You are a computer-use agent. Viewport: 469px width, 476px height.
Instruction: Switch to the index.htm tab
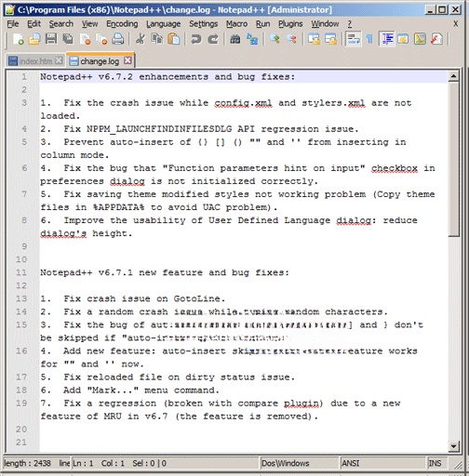pyautogui.click(x=35, y=61)
